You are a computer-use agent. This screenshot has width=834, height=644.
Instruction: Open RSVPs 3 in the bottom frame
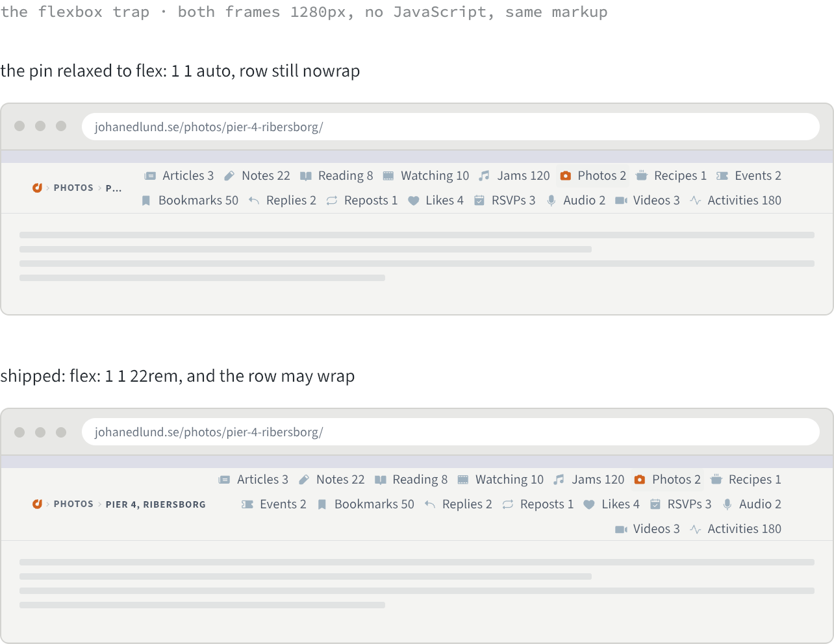pos(681,504)
